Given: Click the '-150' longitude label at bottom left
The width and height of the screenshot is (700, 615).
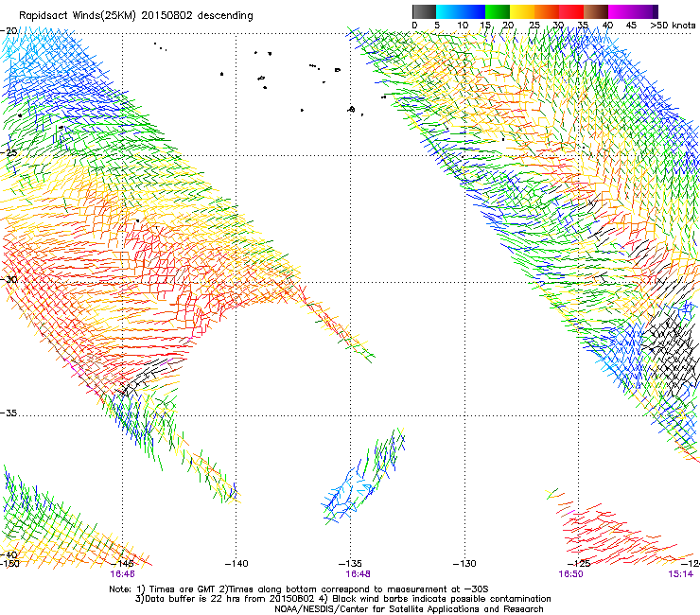Looking at the screenshot, I should click(x=9, y=564).
